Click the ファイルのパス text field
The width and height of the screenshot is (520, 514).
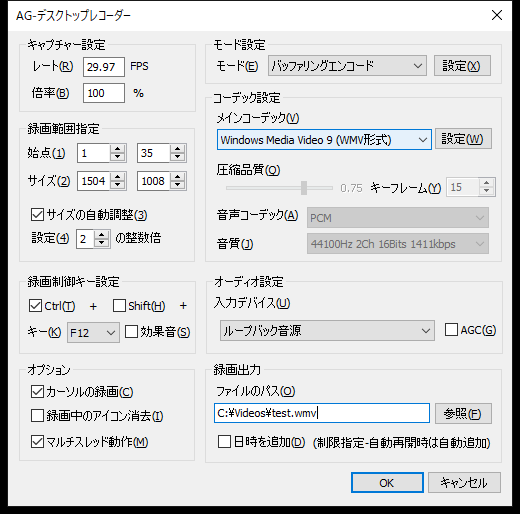coord(322,413)
